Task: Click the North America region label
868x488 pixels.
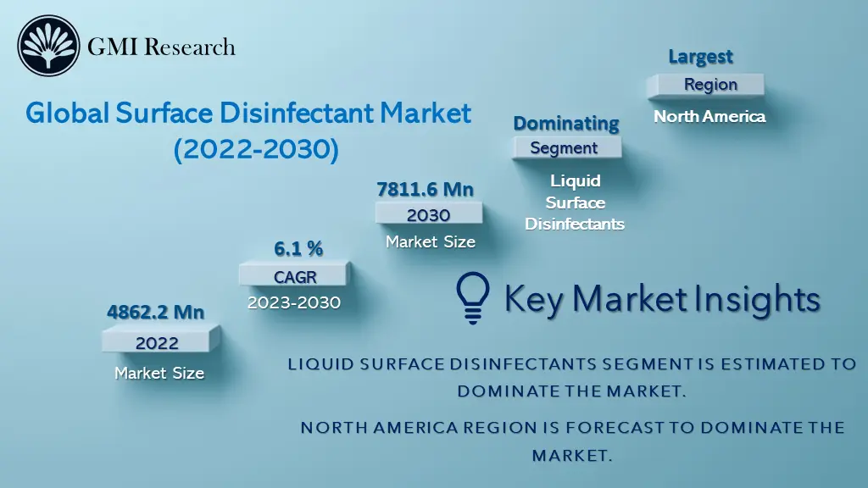Action: coord(710,116)
